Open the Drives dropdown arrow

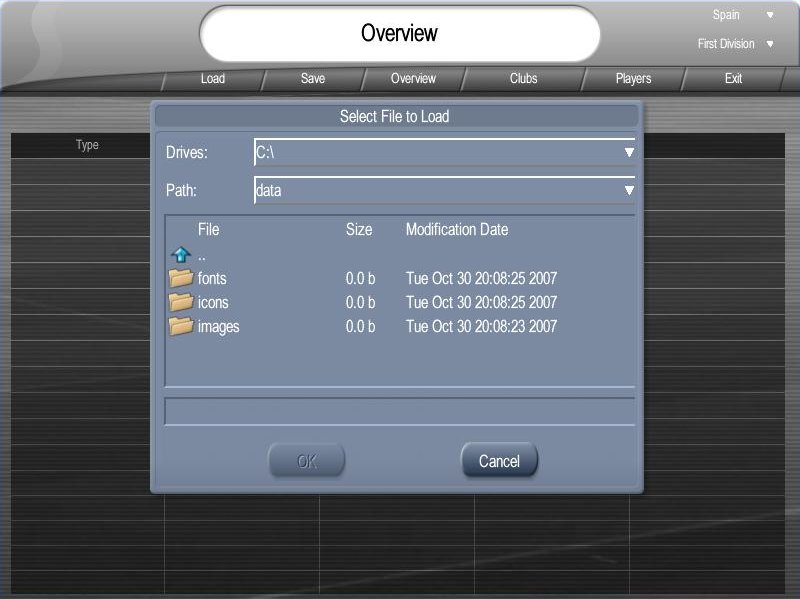click(x=629, y=152)
